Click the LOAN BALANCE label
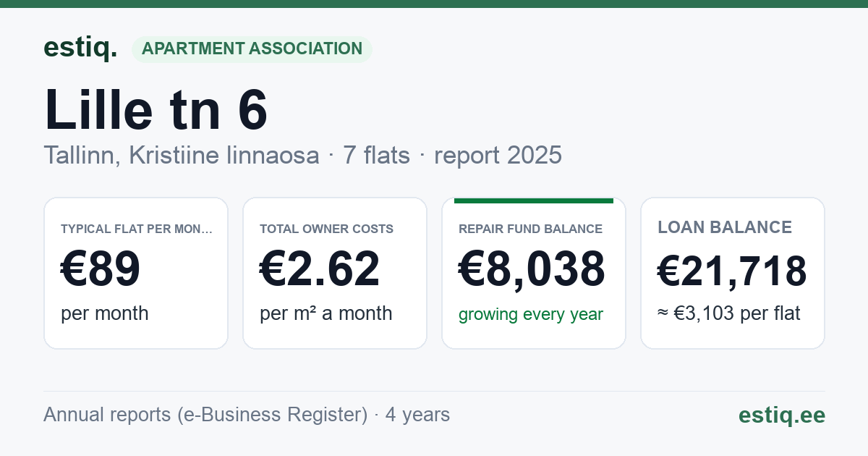Viewport: 868px width, 456px height. [725, 227]
